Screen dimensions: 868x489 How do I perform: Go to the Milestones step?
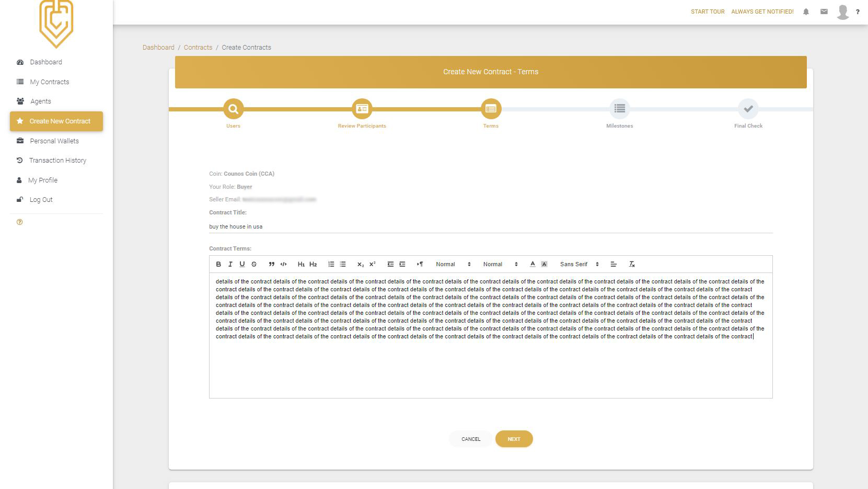coord(619,109)
